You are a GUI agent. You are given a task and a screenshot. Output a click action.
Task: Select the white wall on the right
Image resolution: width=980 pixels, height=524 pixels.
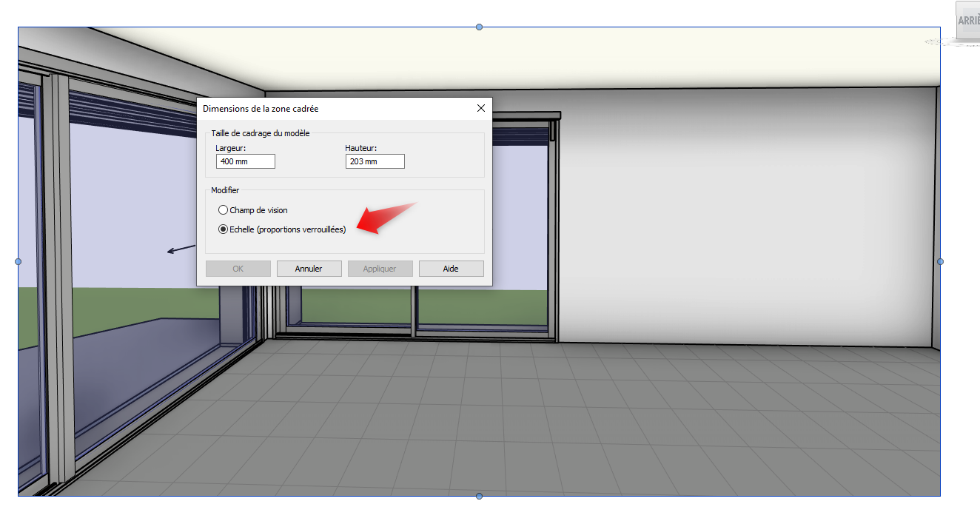pyautogui.click(x=740, y=222)
